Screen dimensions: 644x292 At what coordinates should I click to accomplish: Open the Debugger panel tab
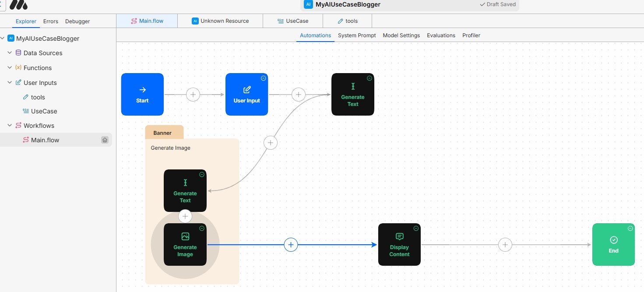click(77, 21)
